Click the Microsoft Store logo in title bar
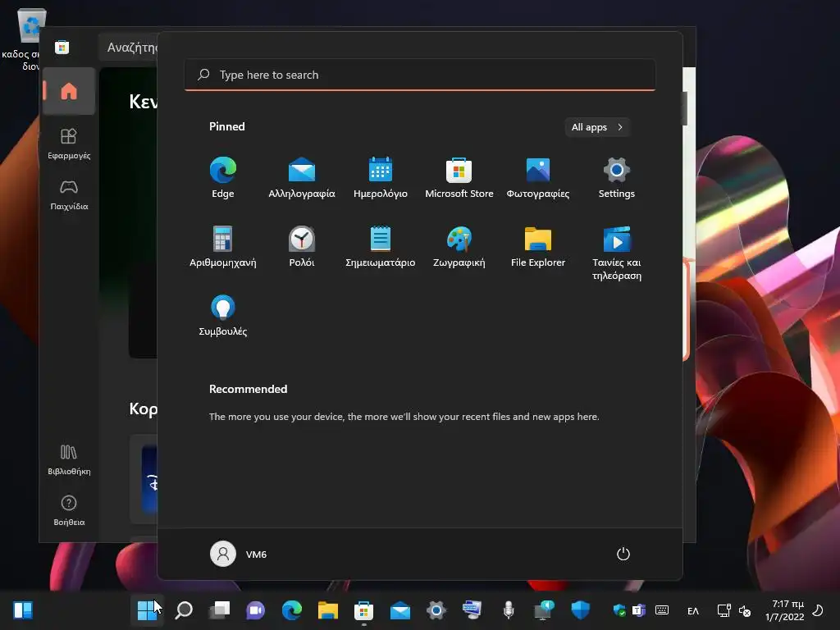This screenshot has height=630, width=840. [x=62, y=47]
